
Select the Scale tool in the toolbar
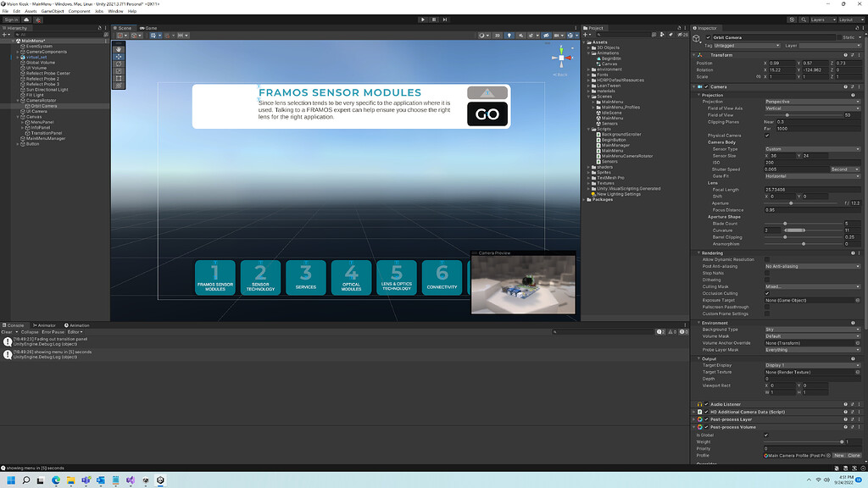point(117,70)
